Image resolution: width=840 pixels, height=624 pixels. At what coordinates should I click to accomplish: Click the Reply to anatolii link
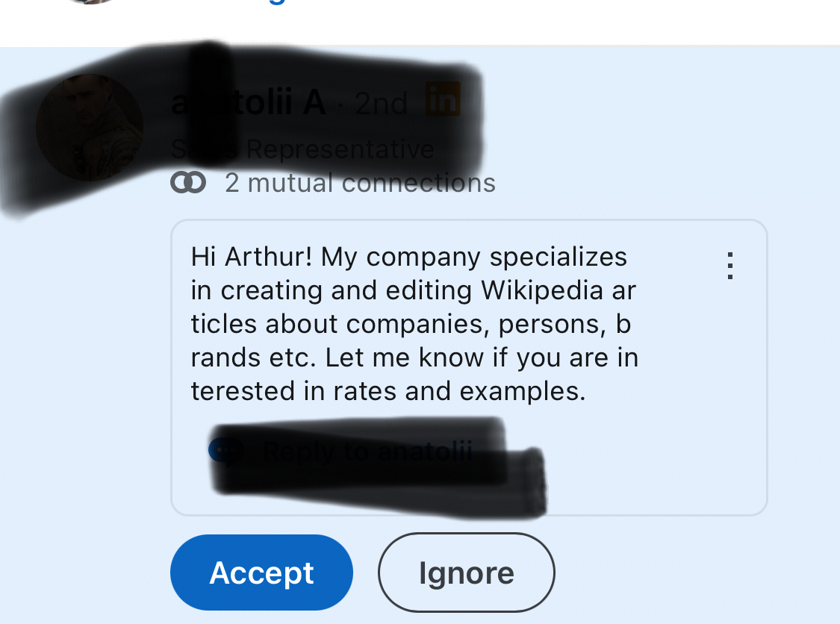coord(367,452)
